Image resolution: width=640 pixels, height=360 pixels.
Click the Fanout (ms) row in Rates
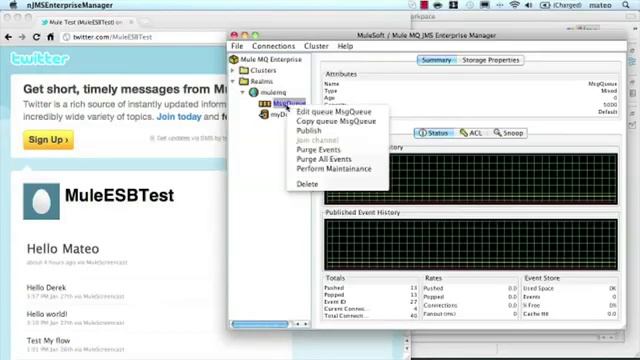pyautogui.click(x=470, y=314)
